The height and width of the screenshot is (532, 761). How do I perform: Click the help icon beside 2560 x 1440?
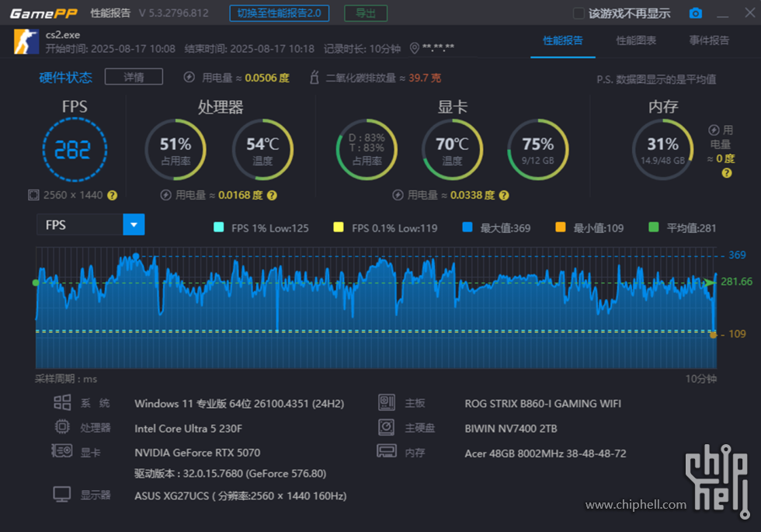112,195
